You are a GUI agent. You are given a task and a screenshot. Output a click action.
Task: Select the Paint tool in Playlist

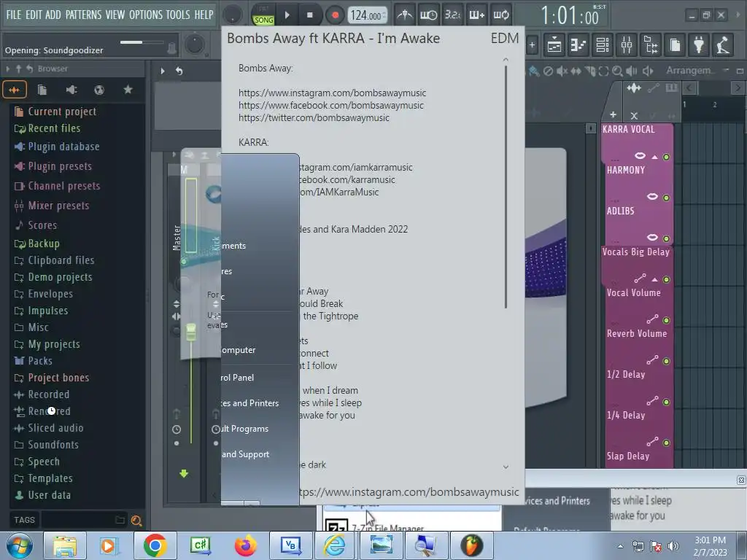pyautogui.click(x=534, y=71)
